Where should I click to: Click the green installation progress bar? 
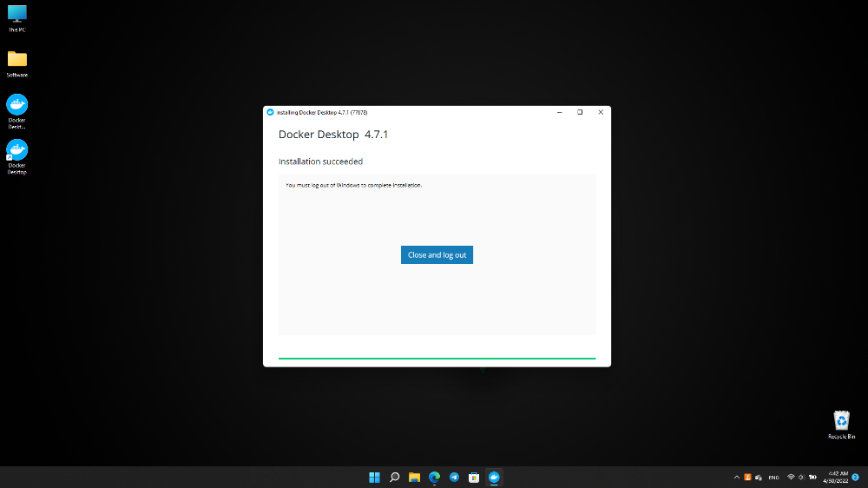[437, 359]
